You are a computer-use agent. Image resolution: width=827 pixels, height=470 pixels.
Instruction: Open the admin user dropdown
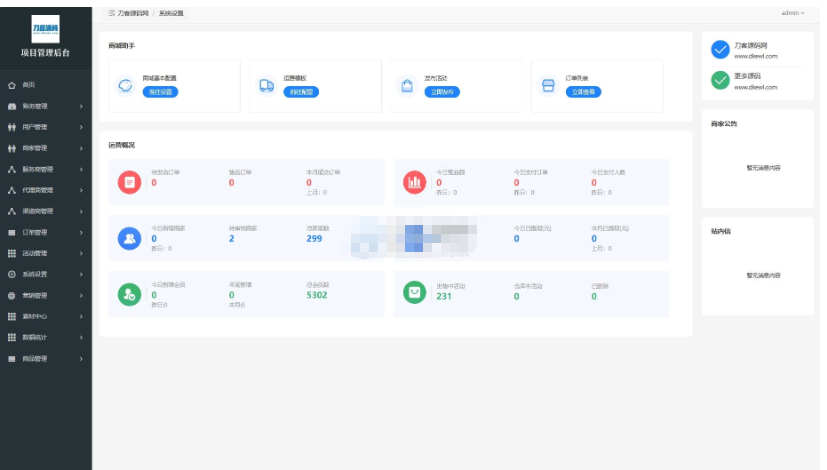click(792, 13)
